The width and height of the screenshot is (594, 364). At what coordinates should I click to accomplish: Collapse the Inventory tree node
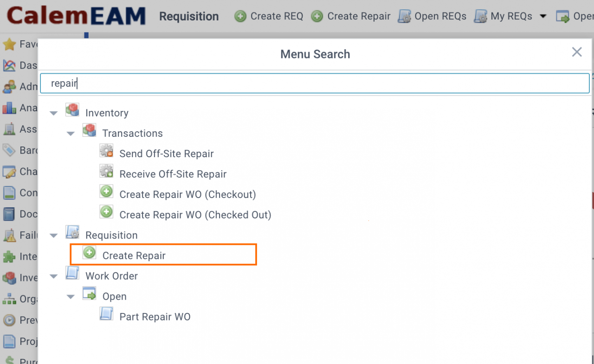[54, 113]
